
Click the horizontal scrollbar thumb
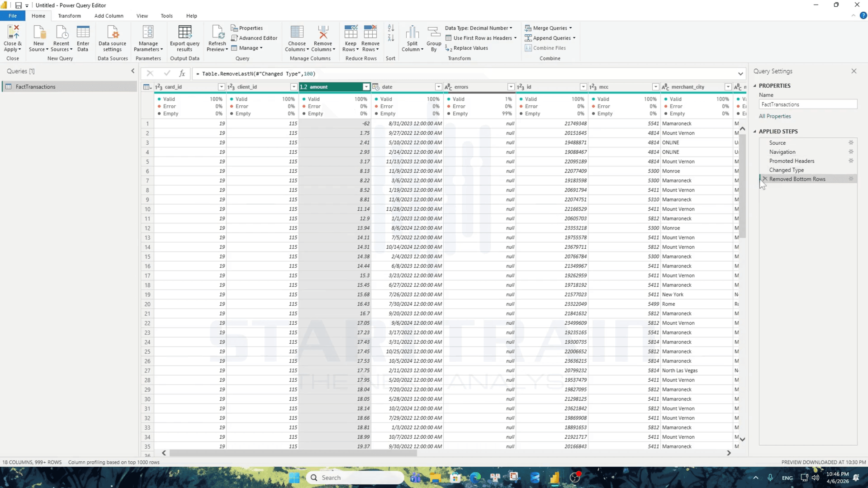pos(293,453)
